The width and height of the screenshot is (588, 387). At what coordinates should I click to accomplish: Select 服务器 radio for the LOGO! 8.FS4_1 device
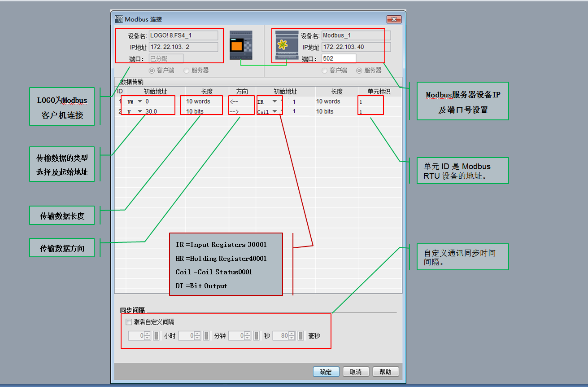coord(186,70)
